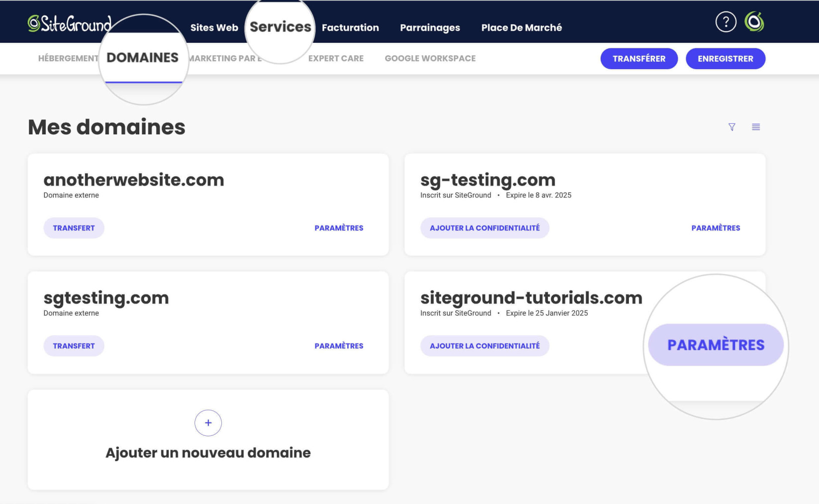Click the SiteGround logo

69,23
